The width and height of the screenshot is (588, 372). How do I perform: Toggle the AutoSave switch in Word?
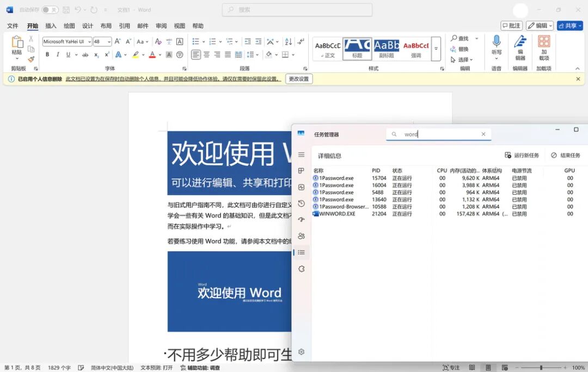(x=50, y=10)
